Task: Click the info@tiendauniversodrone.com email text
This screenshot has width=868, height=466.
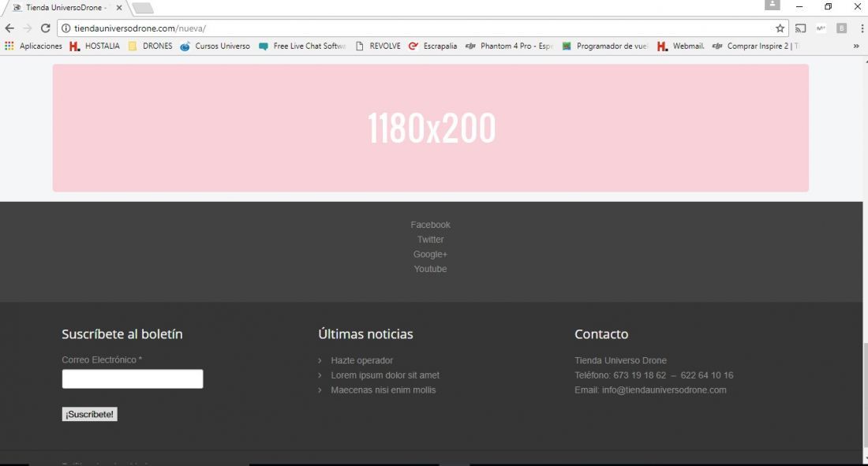Action: coord(664,390)
